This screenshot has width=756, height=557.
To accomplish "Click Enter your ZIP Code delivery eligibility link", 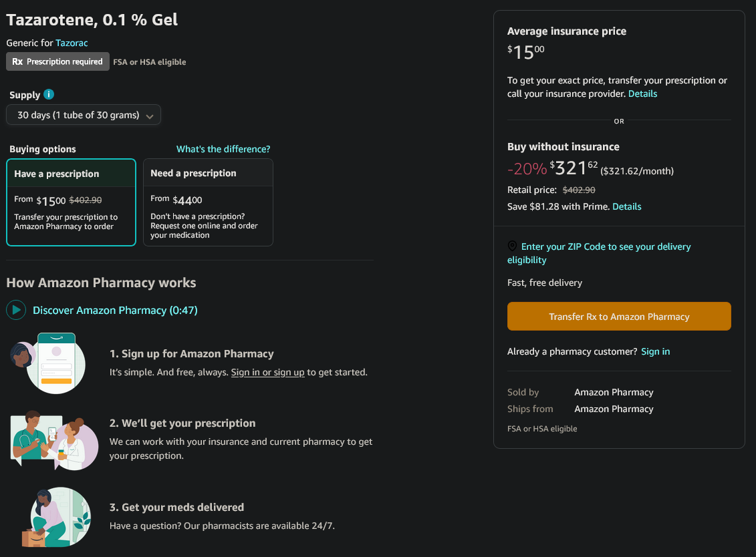I will pyautogui.click(x=599, y=253).
